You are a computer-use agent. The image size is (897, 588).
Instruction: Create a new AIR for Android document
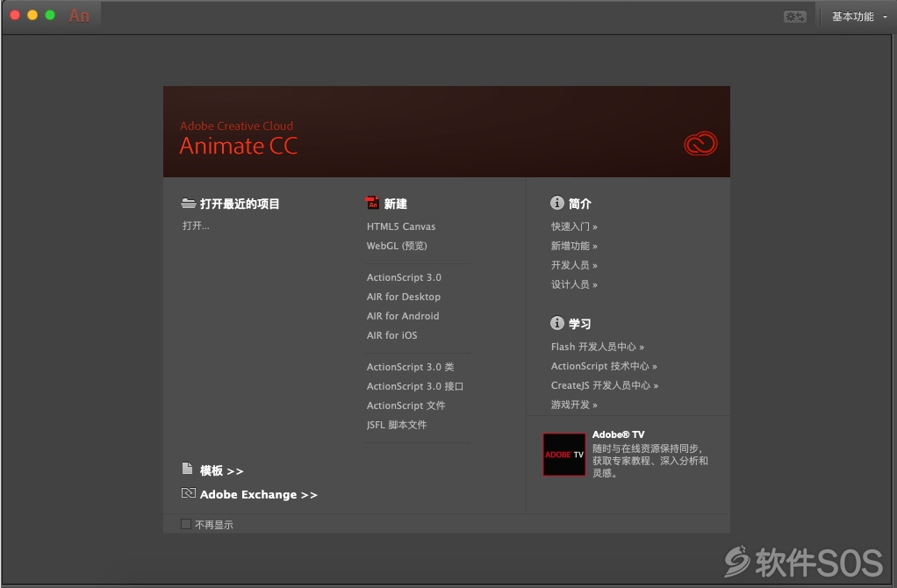tap(403, 316)
